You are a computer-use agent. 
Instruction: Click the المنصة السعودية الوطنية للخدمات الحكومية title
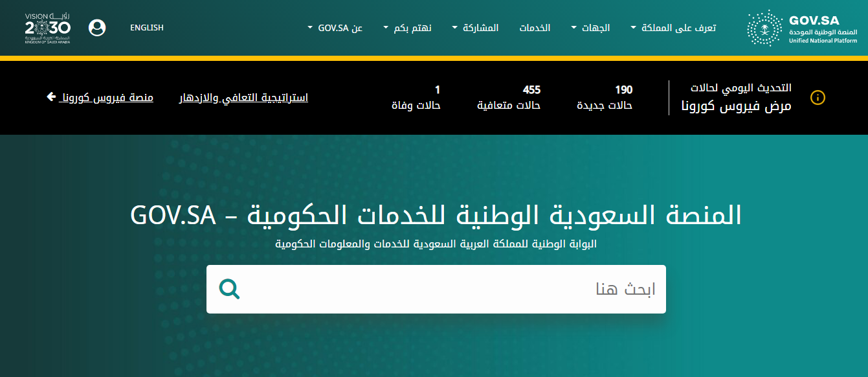click(x=436, y=215)
